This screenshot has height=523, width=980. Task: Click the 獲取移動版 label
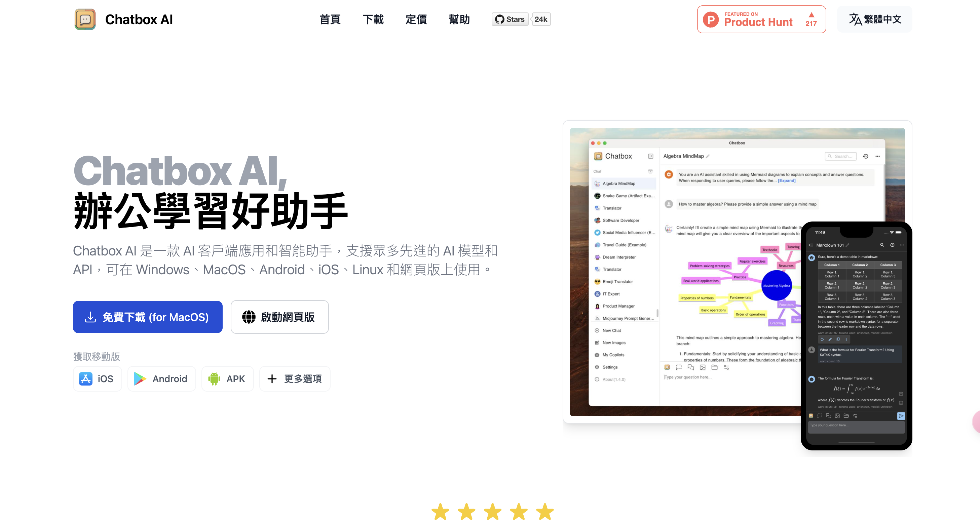97,357
